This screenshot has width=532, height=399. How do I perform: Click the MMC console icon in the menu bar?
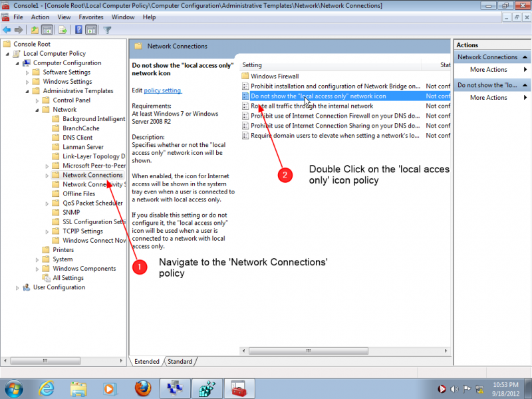point(5,17)
